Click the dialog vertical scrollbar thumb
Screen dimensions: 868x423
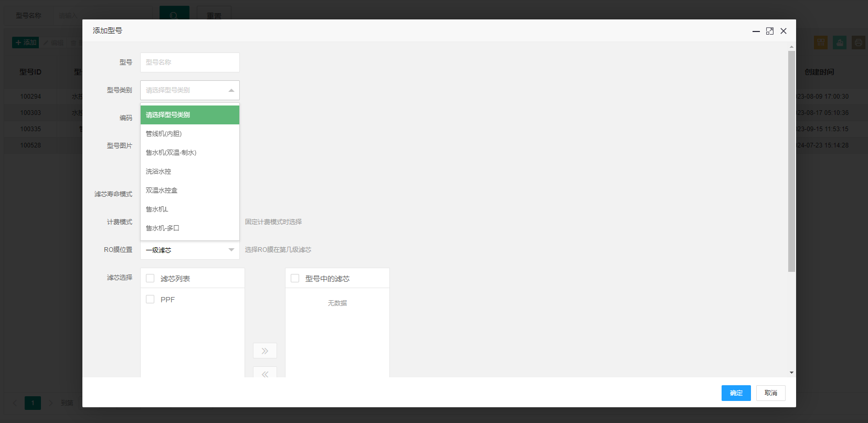(x=791, y=161)
